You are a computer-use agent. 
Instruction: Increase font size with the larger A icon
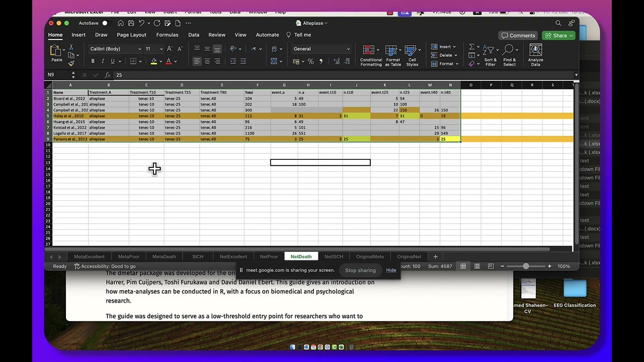click(170, 49)
